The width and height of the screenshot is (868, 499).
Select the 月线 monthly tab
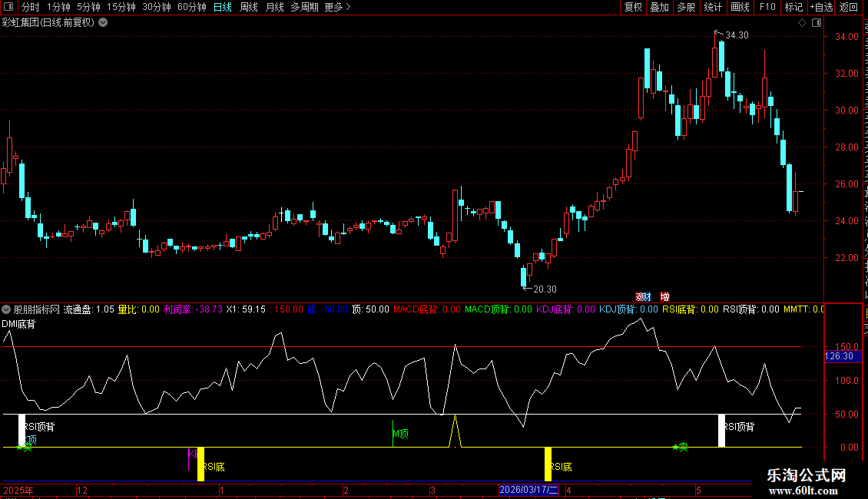pyautogui.click(x=274, y=7)
